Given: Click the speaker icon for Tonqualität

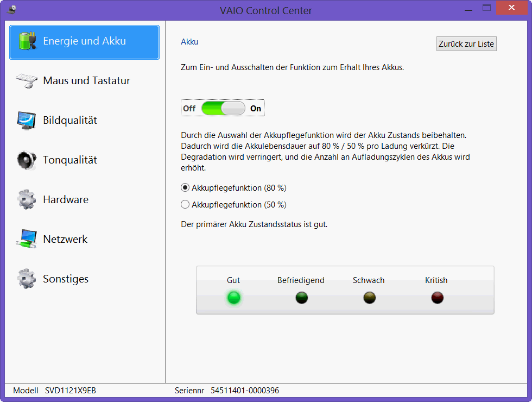Looking at the screenshot, I should click(26, 160).
